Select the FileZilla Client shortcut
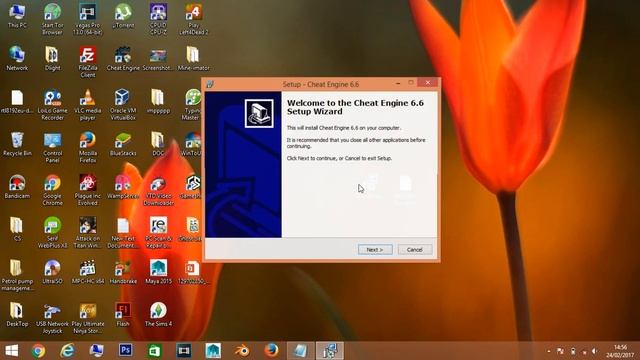Viewport: 640px width, 360px height. (87, 61)
